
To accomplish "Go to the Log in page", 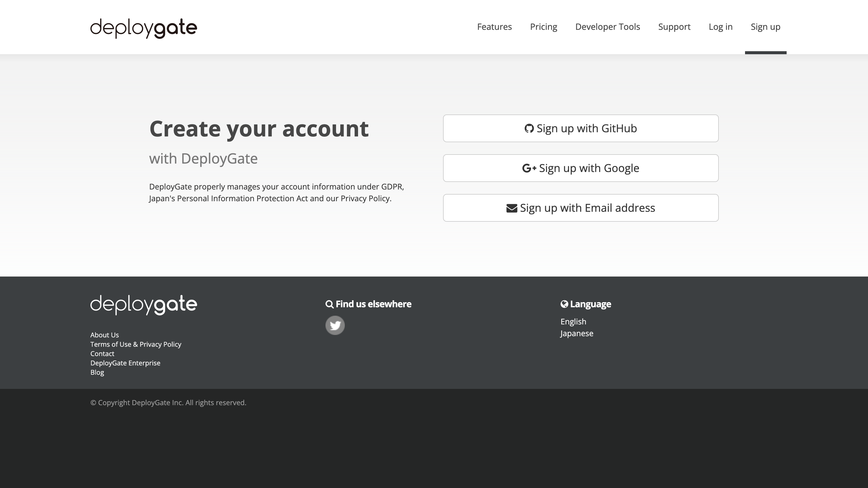I will (720, 27).
